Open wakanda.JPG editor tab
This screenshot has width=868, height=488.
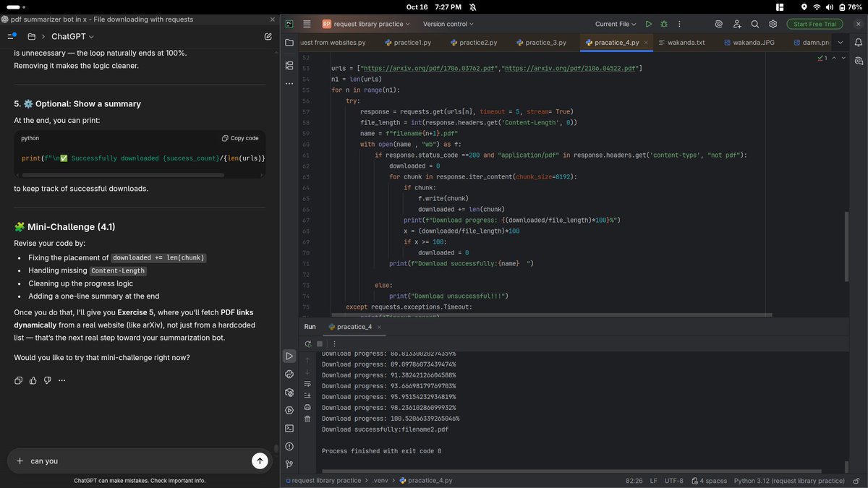pyautogui.click(x=749, y=43)
